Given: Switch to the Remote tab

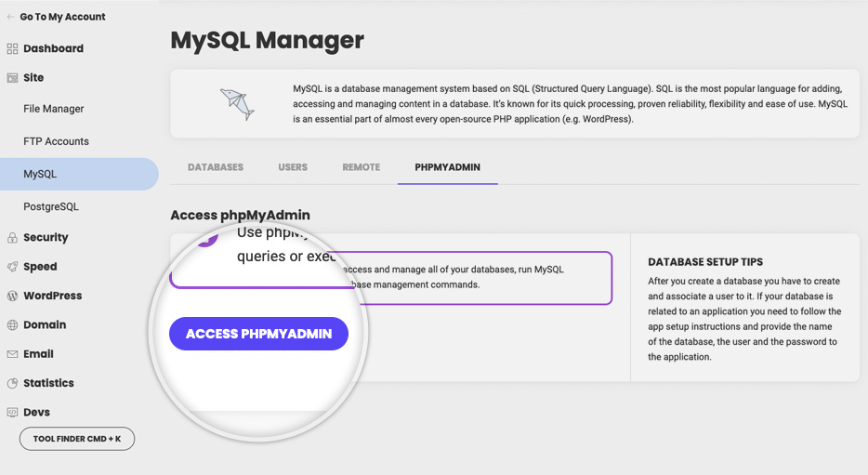Looking at the screenshot, I should coord(361,167).
